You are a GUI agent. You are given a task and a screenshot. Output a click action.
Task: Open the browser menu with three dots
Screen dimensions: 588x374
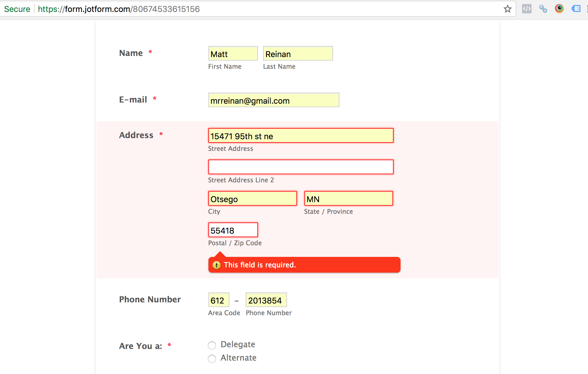587,9
